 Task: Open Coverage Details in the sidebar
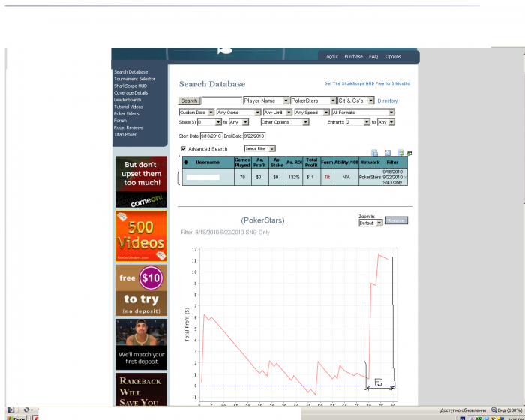click(x=130, y=93)
